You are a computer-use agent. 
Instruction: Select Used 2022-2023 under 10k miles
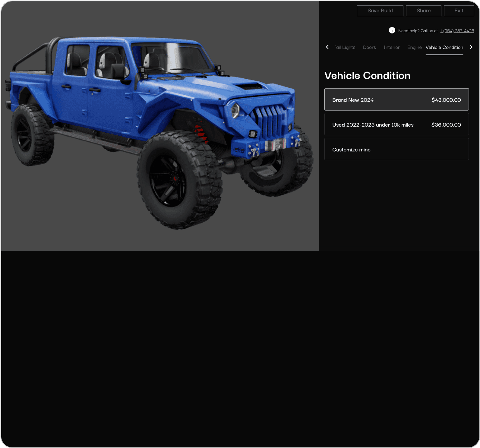pyautogui.click(x=396, y=125)
